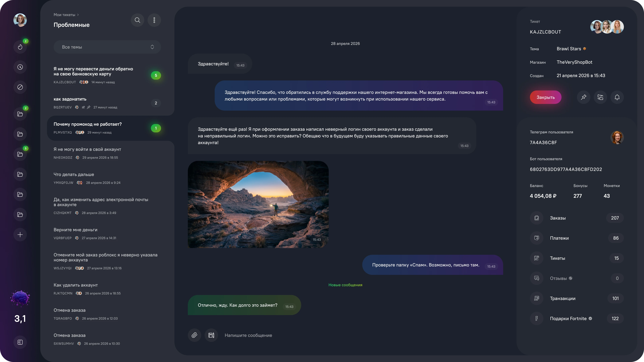Click the transfer ticket icon beside the pin
This screenshot has height=362, width=644.
coord(600,97)
